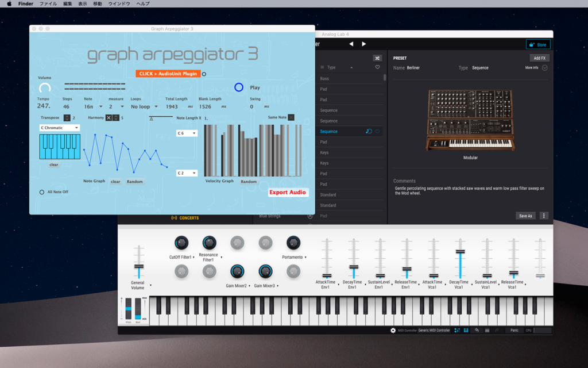
Task: Open the 編集 menu
Action: [x=68, y=4]
